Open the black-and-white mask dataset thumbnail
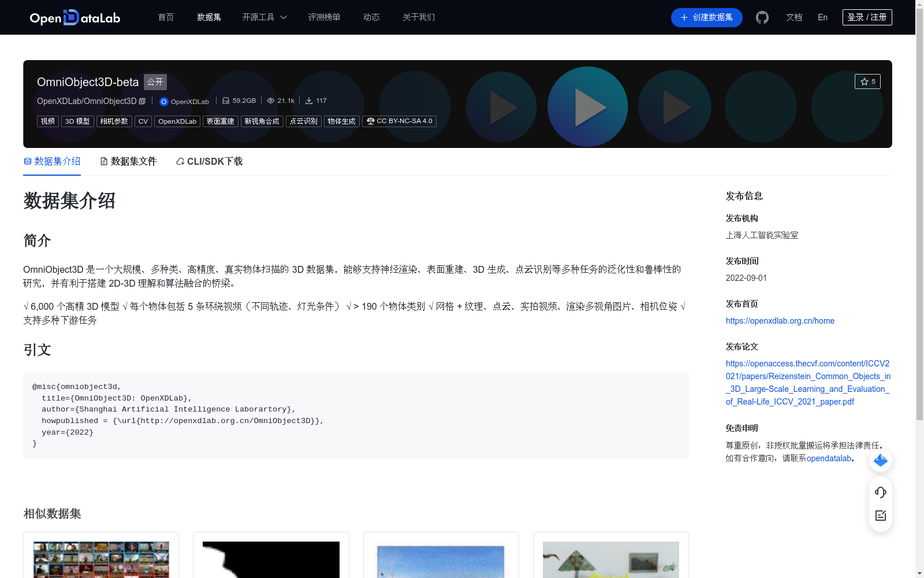This screenshot has width=924, height=578. pyautogui.click(x=271, y=559)
